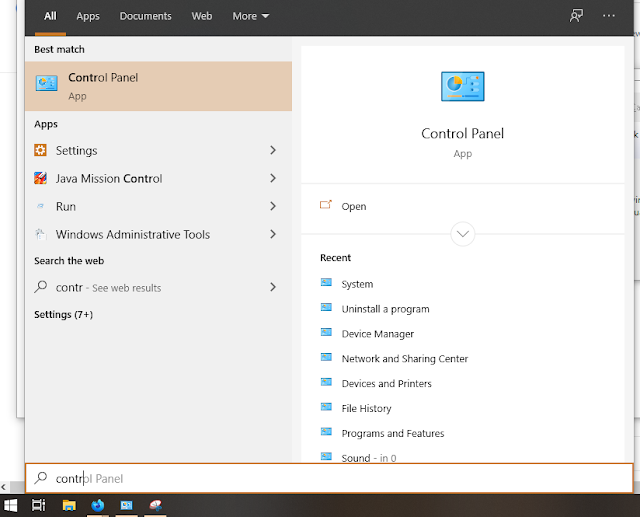
Task: Click the File History item icon
Action: coord(326,407)
